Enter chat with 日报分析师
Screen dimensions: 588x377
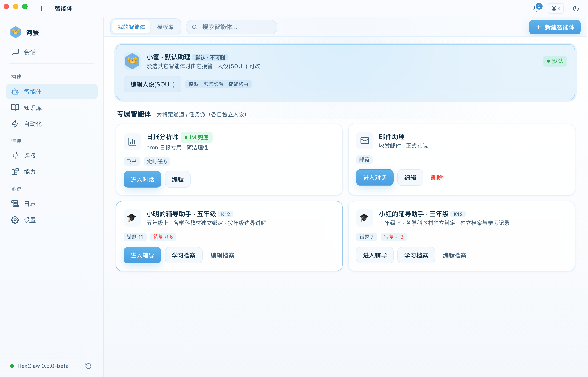coord(142,180)
